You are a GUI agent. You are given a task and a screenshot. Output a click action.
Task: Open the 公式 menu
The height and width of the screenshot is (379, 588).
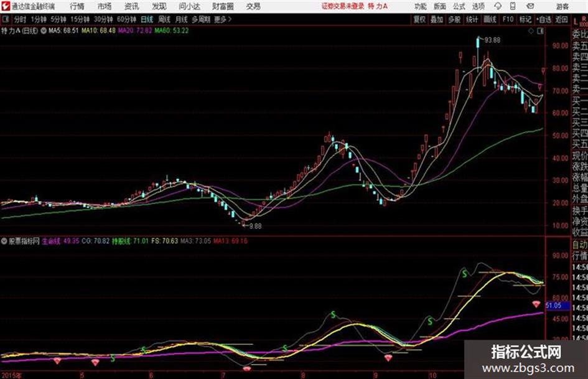point(459,6)
